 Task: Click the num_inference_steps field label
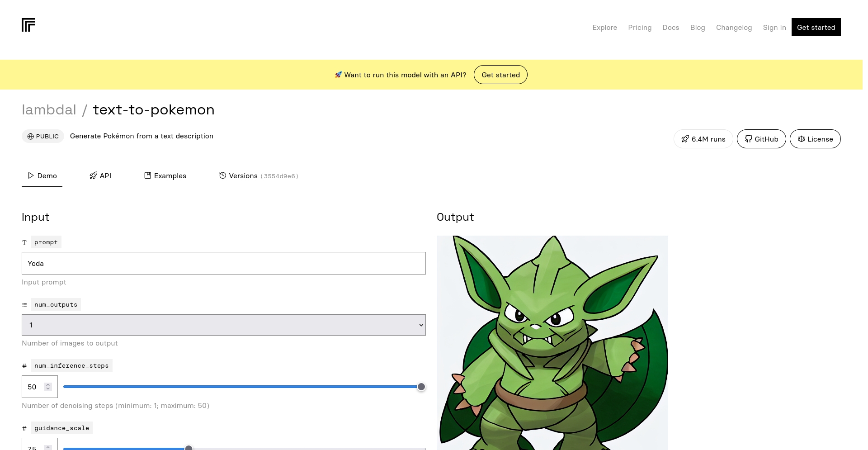(x=71, y=366)
